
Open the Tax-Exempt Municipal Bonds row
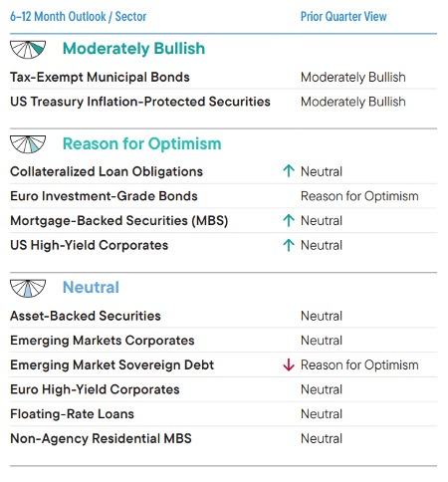pyautogui.click(x=223, y=77)
